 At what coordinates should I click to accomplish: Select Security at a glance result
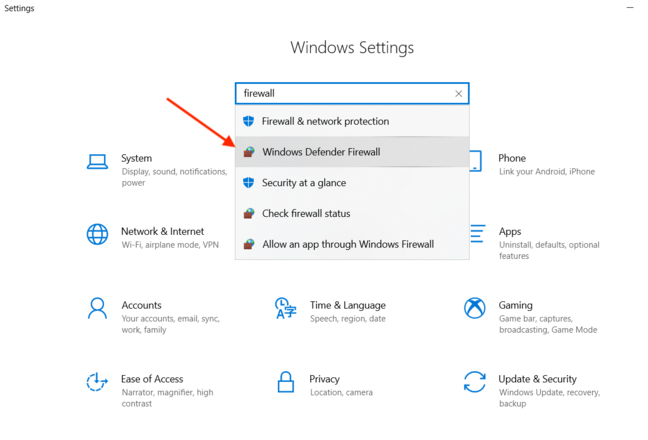[x=352, y=183]
